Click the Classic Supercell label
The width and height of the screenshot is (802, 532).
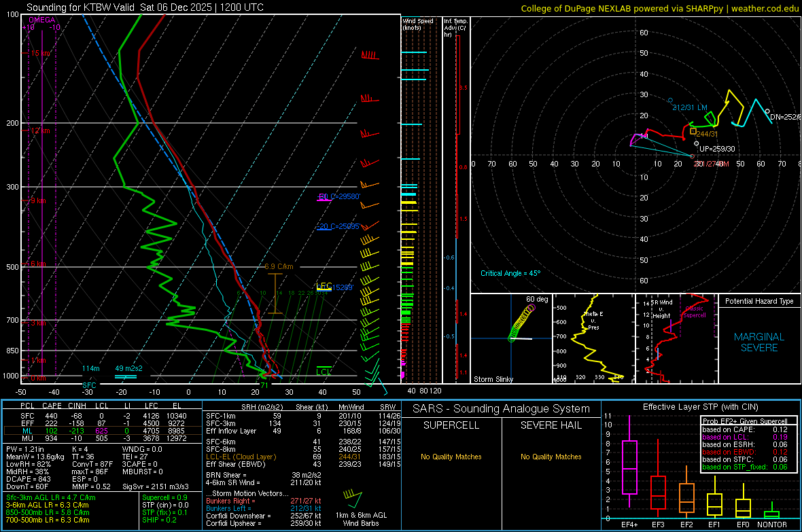695,312
